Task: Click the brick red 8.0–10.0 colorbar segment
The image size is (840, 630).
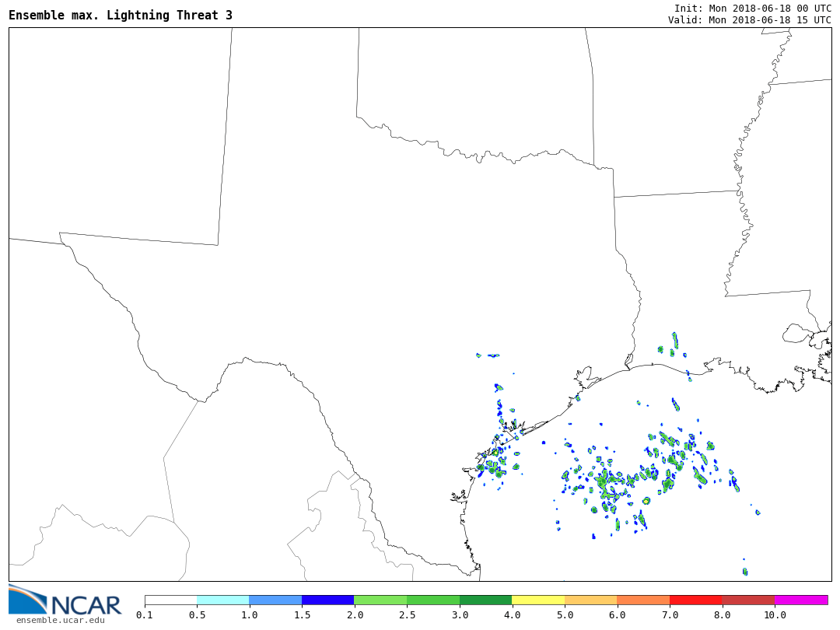Action: pyautogui.click(x=748, y=600)
